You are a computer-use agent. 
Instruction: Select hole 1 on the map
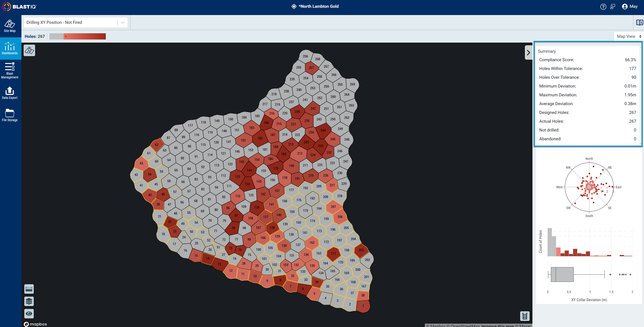point(363,306)
